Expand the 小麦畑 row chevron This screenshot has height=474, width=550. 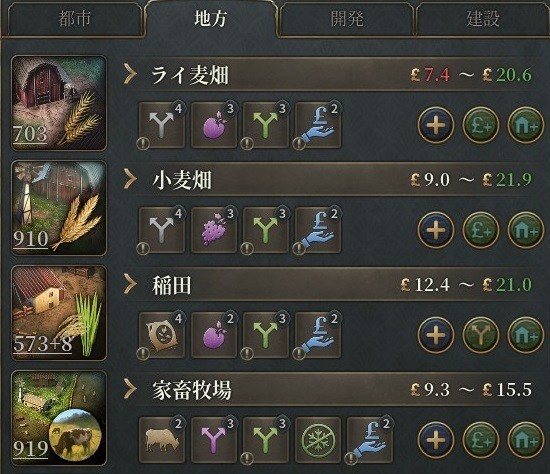point(130,179)
